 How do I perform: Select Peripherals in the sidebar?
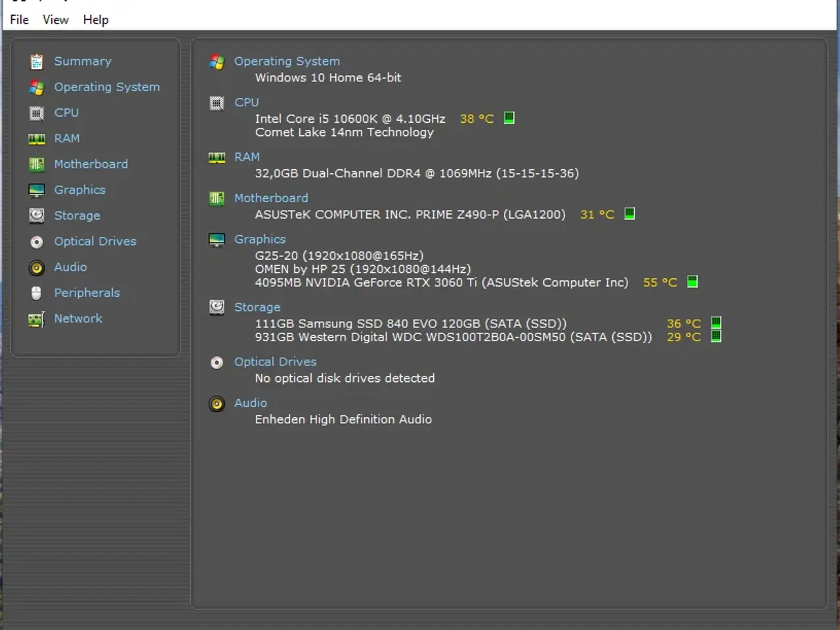(x=87, y=293)
